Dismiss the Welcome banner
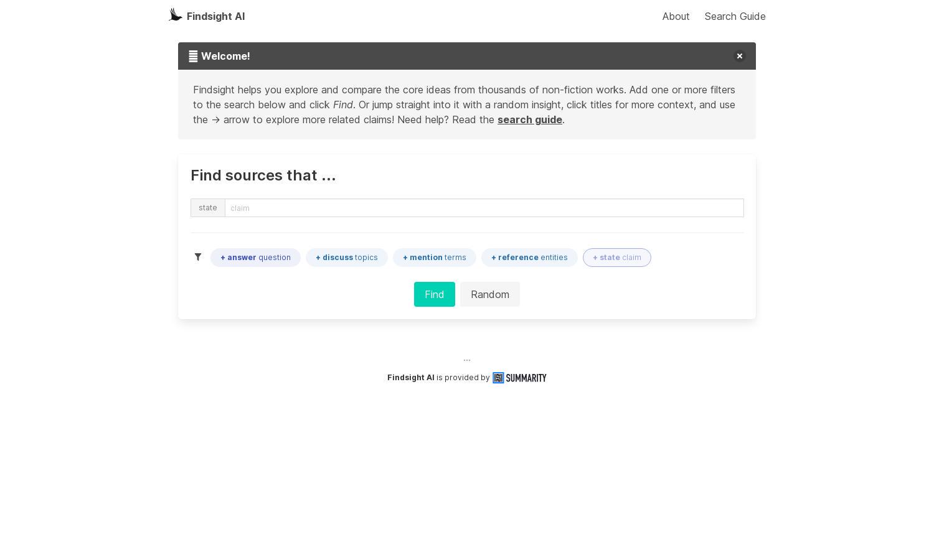This screenshot has height=560, width=934. coord(739,56)
